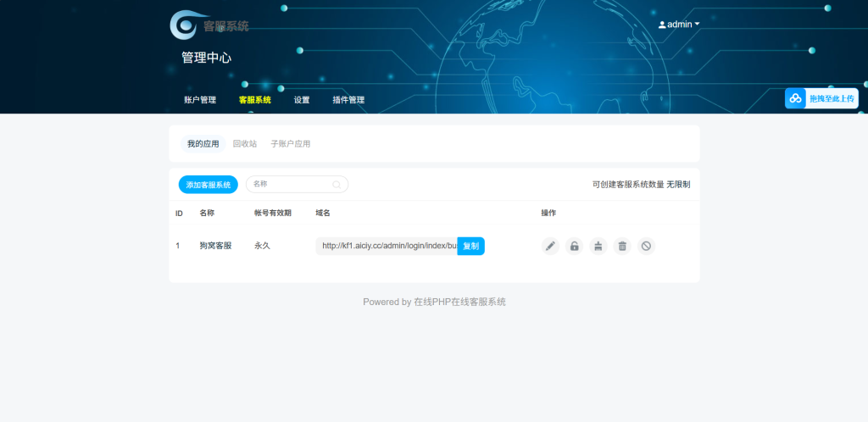Open the 设置 menu item
This screenshot has height=422, width=868.
tap(302, 100)
